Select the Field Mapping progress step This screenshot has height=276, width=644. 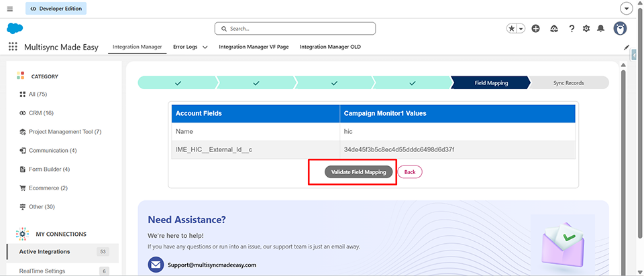tap(491, 83)
